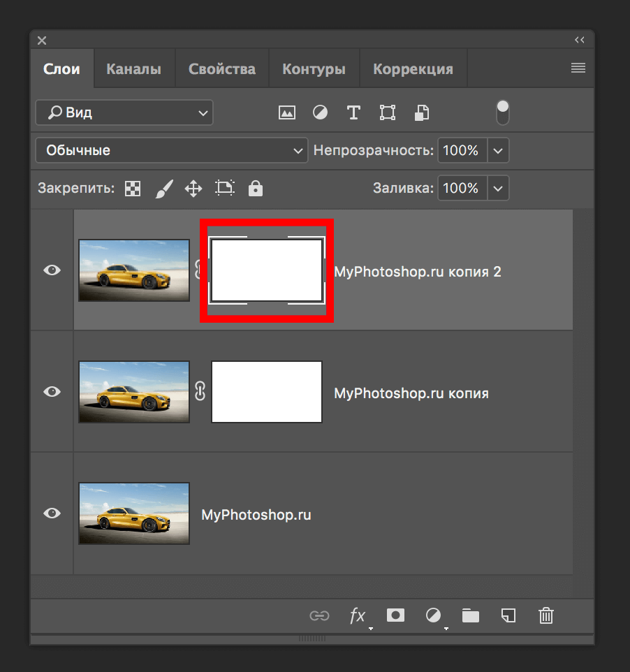
Task: Hide the MyPhotoshop.ru копия layer
Action: [x=52, y=392]
